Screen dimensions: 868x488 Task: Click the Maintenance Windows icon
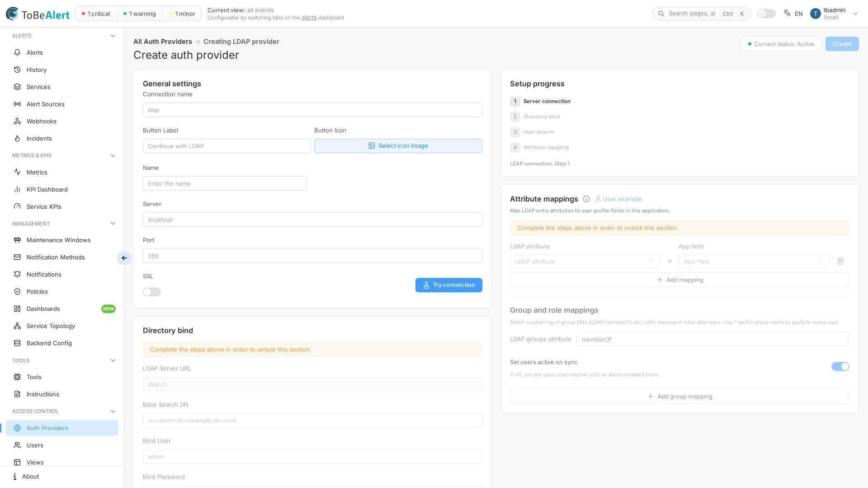17,240
